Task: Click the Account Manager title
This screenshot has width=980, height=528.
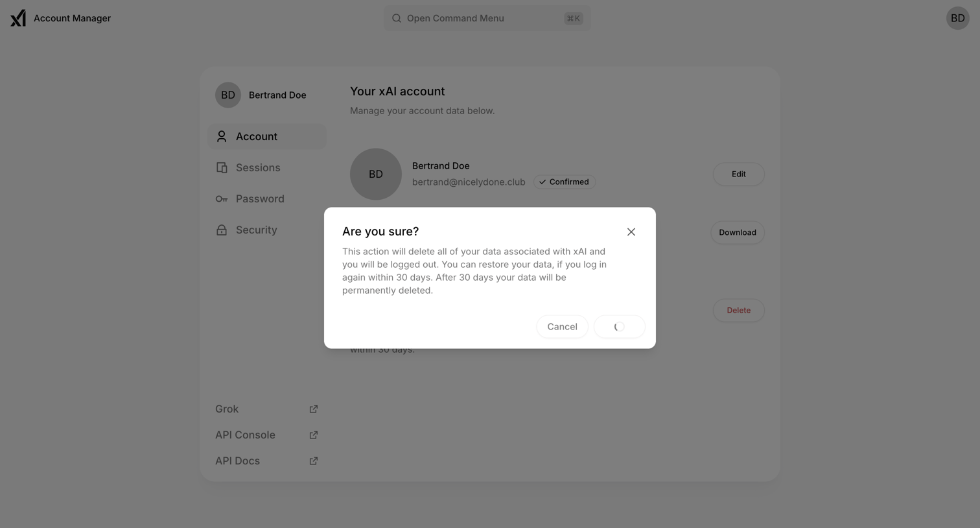Action: click(72, 18)
